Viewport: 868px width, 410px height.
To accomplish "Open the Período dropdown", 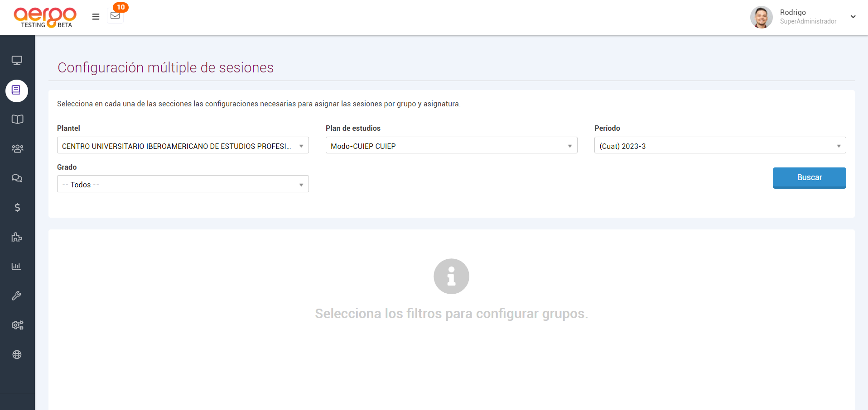I will [720, 145].
